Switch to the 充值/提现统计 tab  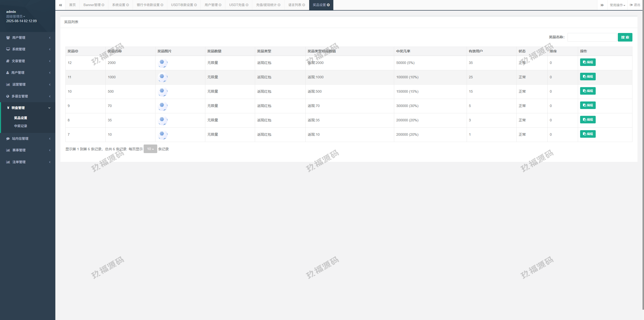[x=266, y=5]
